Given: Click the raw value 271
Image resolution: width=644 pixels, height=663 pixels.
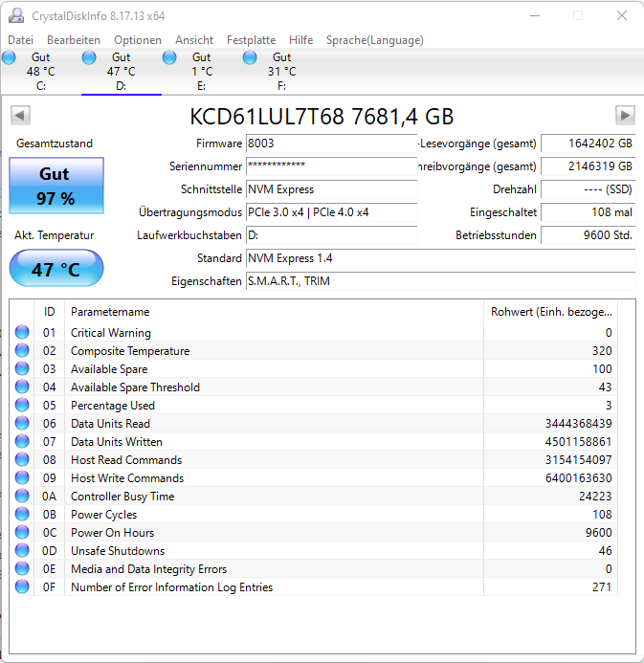Looking at the screenshot, I should (602, 587).
